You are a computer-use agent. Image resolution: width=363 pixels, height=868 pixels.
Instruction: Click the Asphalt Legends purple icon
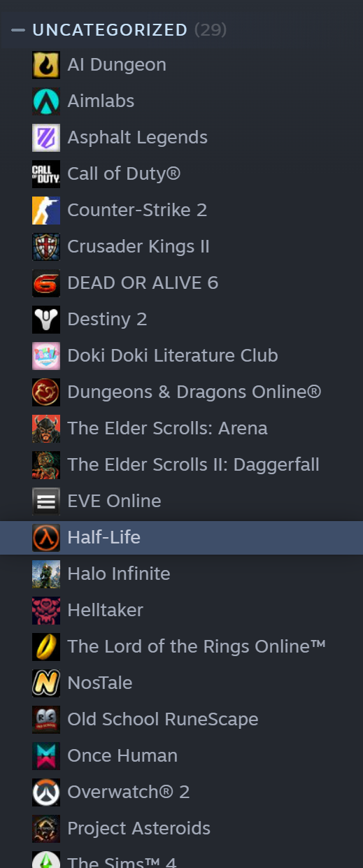(x=46, y=138)
